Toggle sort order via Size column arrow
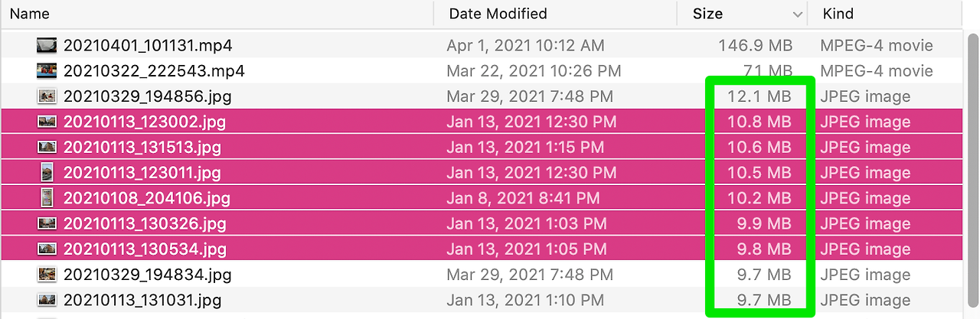The width and height of the screenshot is (980, 319). [798, 15]
